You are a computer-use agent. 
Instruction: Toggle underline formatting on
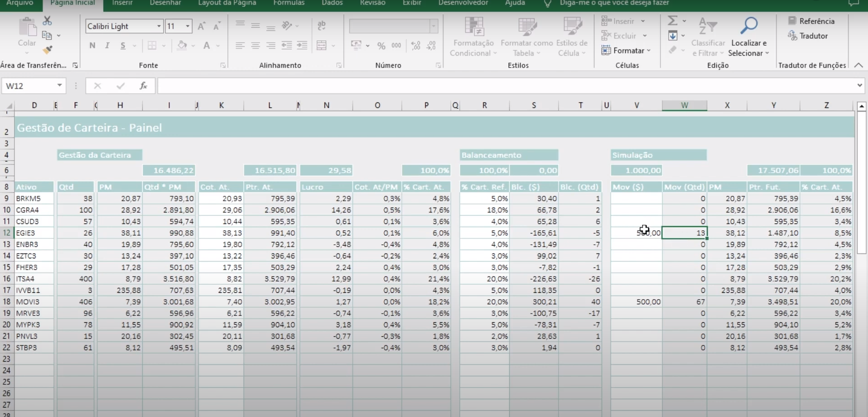(123, 45)
